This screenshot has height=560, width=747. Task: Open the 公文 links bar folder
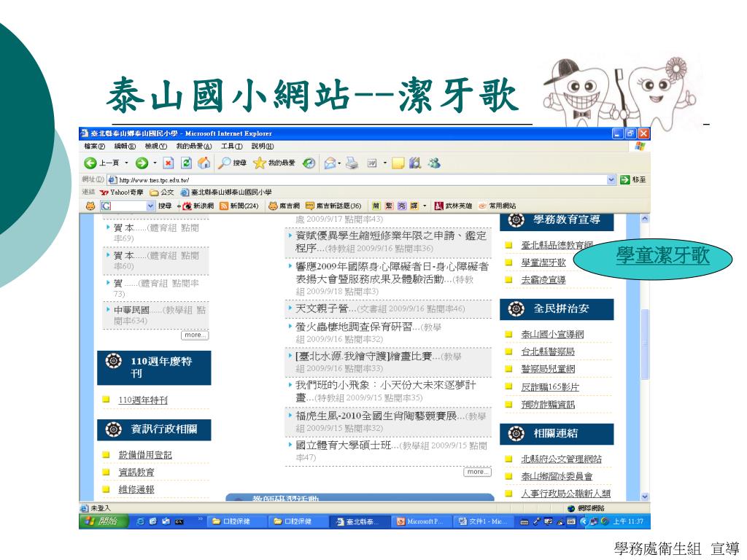(162, 192)
